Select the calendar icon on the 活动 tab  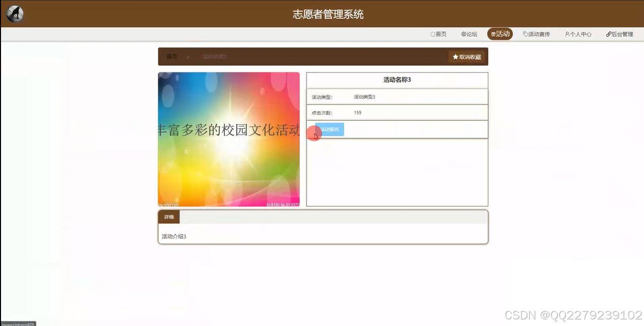[x=493, y=33]
